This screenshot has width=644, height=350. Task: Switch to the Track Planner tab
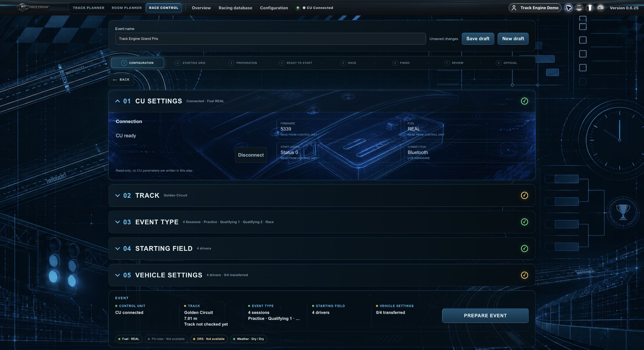click(x=89, y=8)
